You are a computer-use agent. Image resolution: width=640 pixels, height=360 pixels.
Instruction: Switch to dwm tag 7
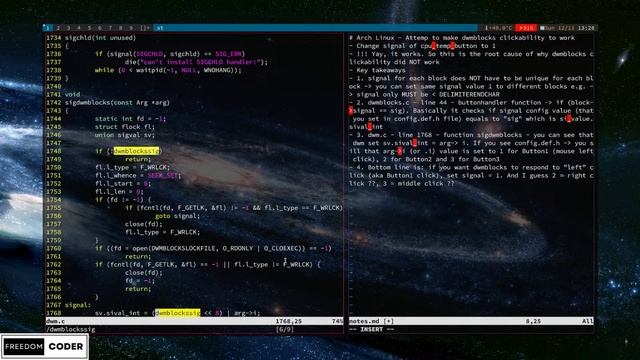point(110,28)
